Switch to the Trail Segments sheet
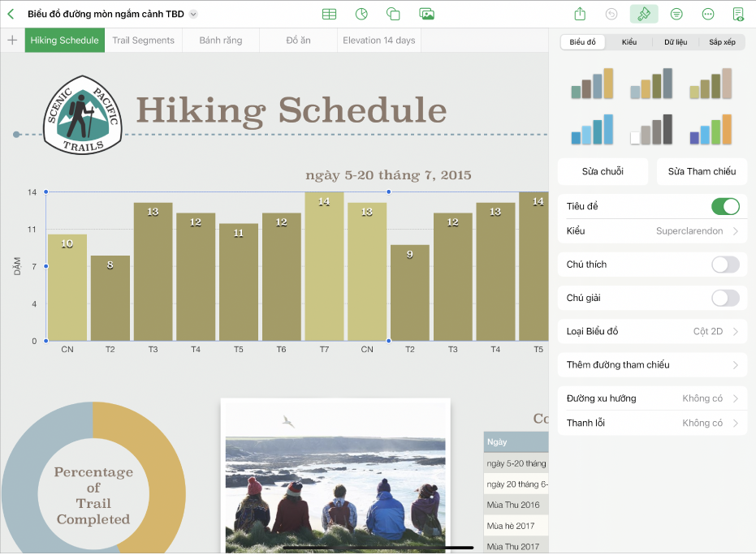The height and width of the screenshot is (555, 756). point(143,41)
